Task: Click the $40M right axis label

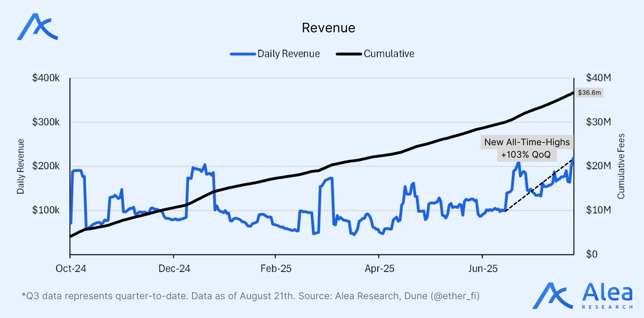Action: point(598,78)
